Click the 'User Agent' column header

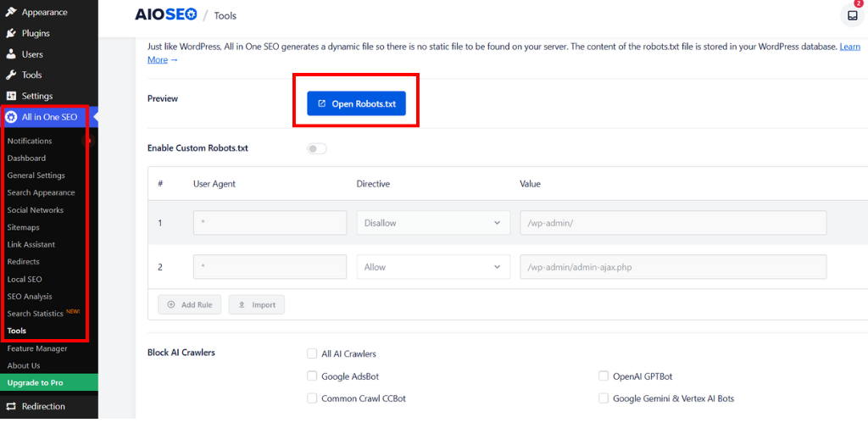pyautogui.click(x=214, y=184)
